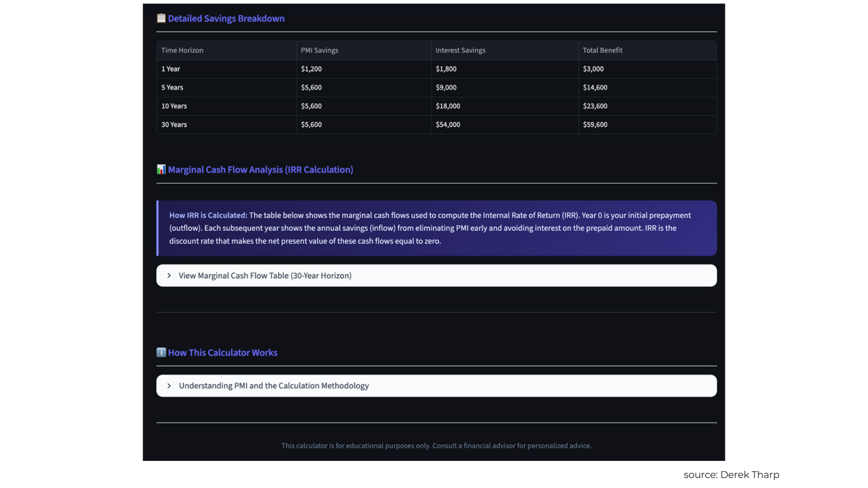Expand Understanding PMI and Calculation Methodology chevron
The image size is (868, 488).
click(x=169, y=386)
